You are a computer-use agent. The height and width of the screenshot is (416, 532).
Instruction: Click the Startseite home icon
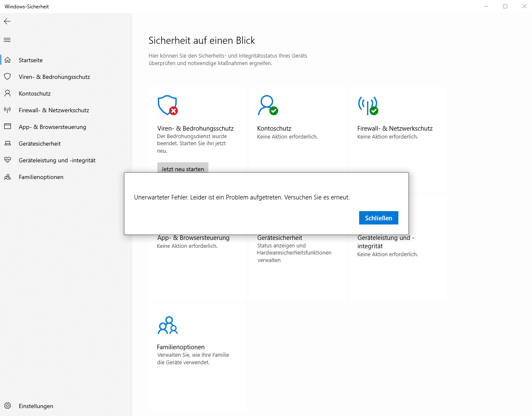[8, 60]
